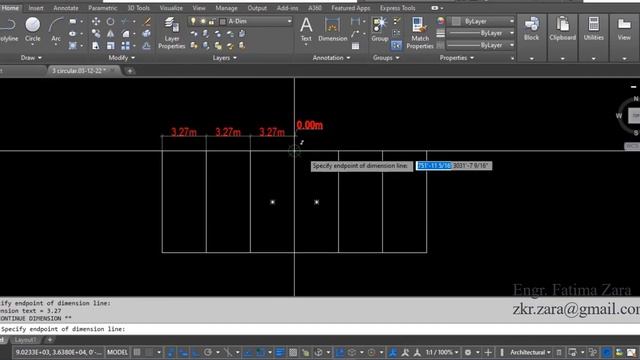Add a new layout with plus button
640x360 pixels.
pyautogui.click(x=50, y=340)
